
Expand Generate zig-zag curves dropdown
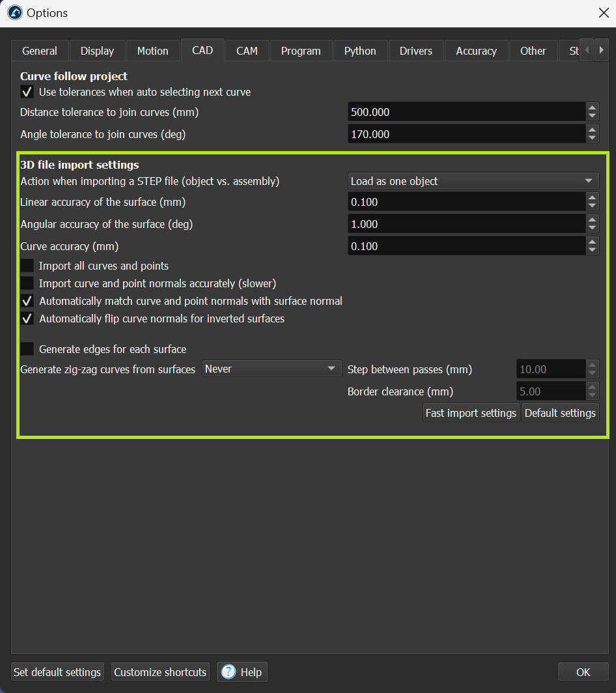point(272,369)
